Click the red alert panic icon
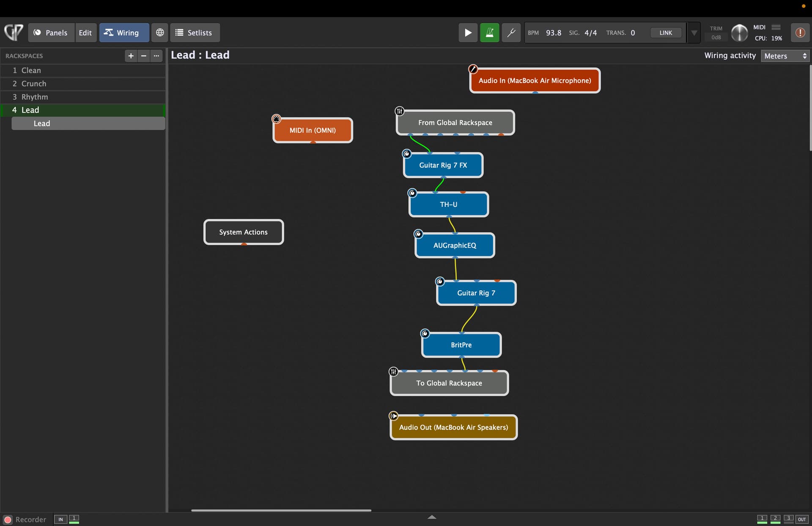The height and width of the screenshot is (526, 812). click(800, 33)
